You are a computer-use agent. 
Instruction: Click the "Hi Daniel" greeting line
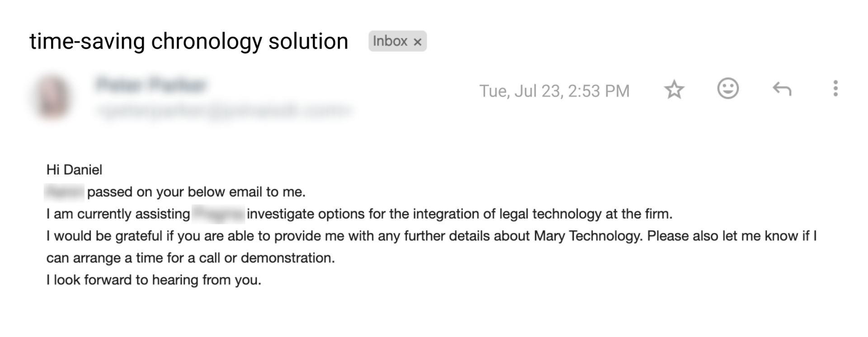click(x=74, y=170)
